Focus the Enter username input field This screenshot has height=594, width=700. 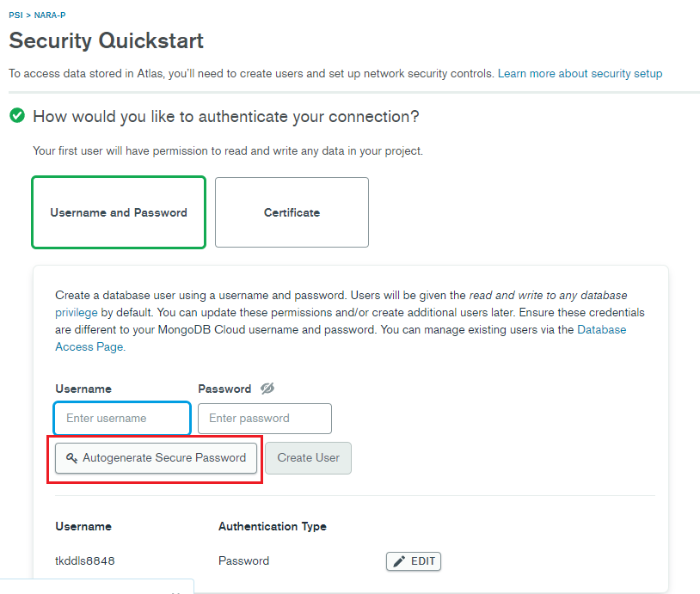point(122,418)
